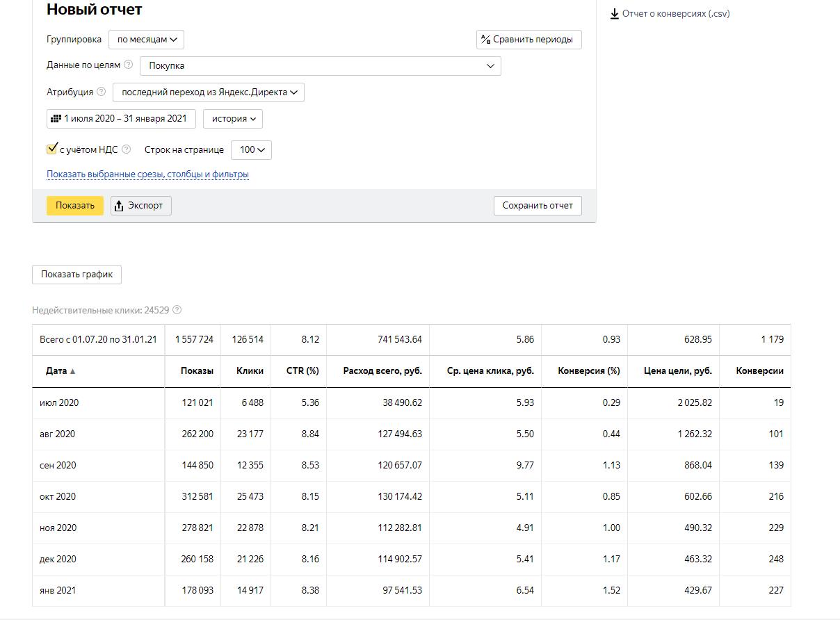
Task: Open Показать выбранные срезы, столбцы и фильтры link
Action: tap(147, 174)
